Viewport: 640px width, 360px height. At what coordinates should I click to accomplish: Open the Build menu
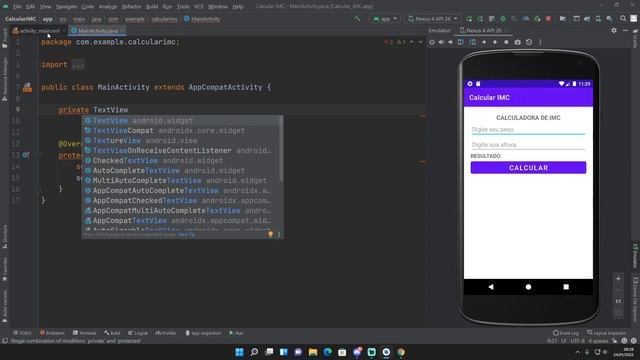click(x=152, y=7)
